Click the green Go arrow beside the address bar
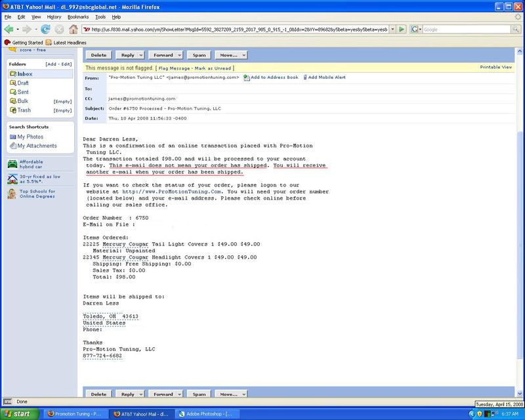The height and width of the screenshot is (420, 525). (x=402, y=30)
